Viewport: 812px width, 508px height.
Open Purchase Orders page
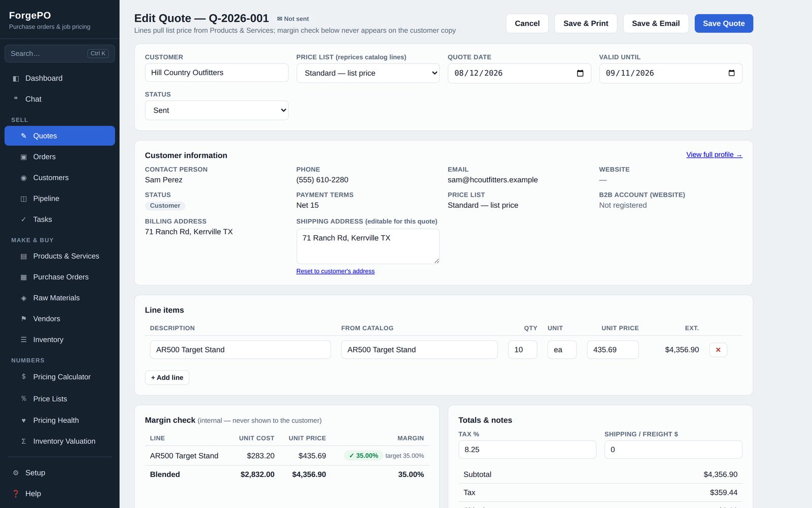(60, 277)
